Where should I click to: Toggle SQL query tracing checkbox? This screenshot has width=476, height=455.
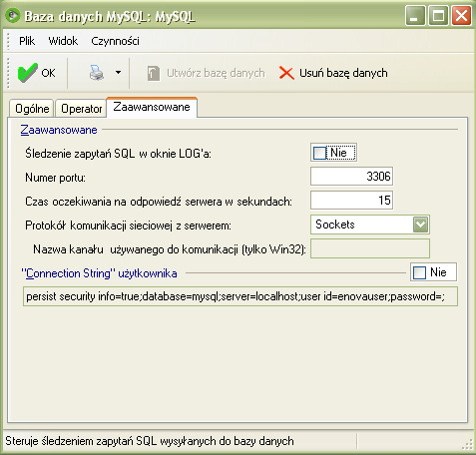coord(320,153)
